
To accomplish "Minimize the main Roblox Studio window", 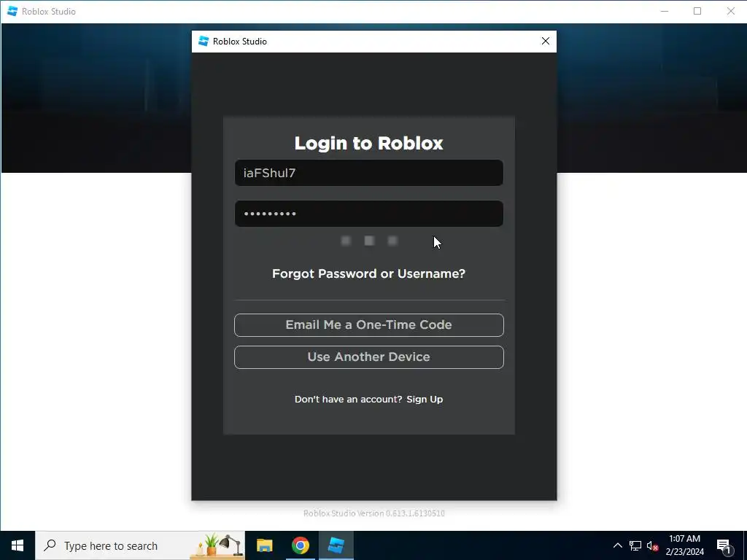I will (x=665, y=11).
